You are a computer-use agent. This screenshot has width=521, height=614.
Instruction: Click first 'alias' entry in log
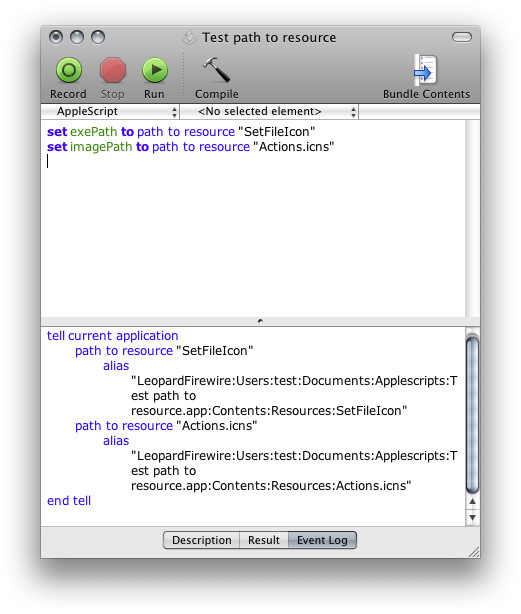[x=116, y=366]
